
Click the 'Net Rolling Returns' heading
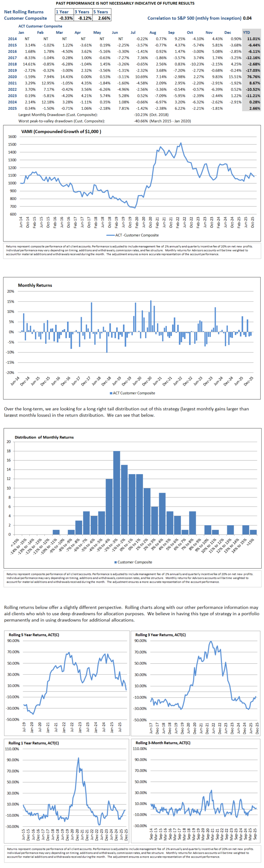pos(24,12)
